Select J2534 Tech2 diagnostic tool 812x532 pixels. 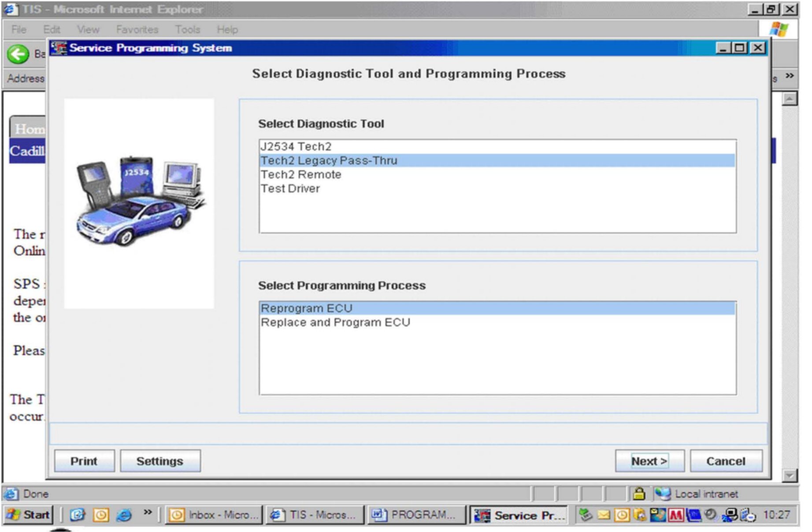[296, 146]
